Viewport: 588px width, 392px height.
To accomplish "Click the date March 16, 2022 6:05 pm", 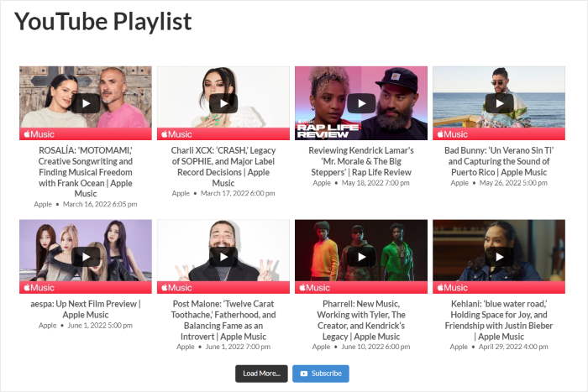I will coord(100,204).
